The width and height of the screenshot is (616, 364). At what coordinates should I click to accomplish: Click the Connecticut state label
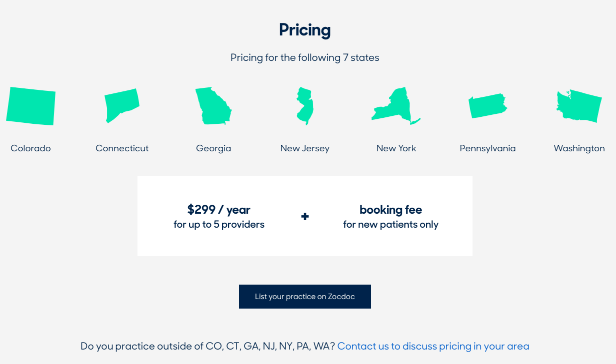click(122, 148)
